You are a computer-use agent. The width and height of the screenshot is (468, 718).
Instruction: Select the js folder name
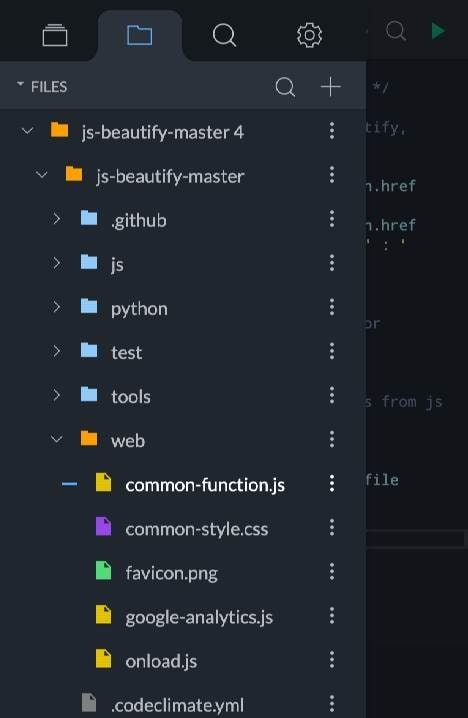117,265
